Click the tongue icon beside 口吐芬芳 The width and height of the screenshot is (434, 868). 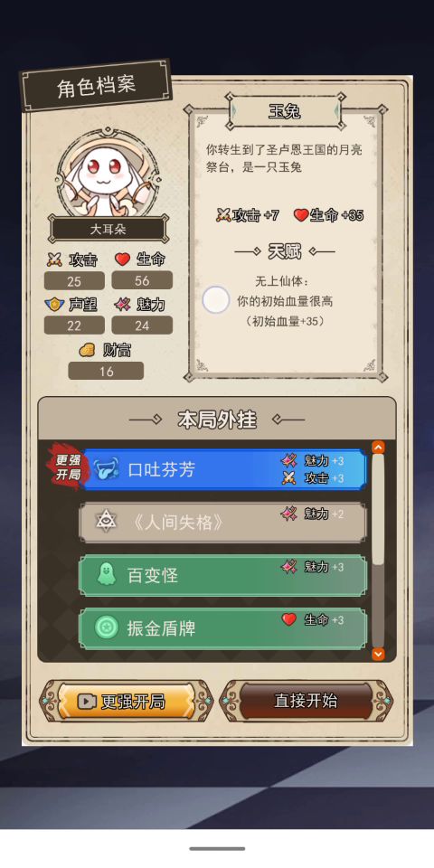pos(107,469)
